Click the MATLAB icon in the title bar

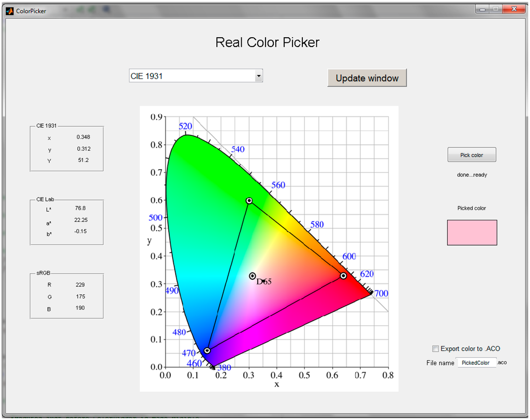click(9, 11)
